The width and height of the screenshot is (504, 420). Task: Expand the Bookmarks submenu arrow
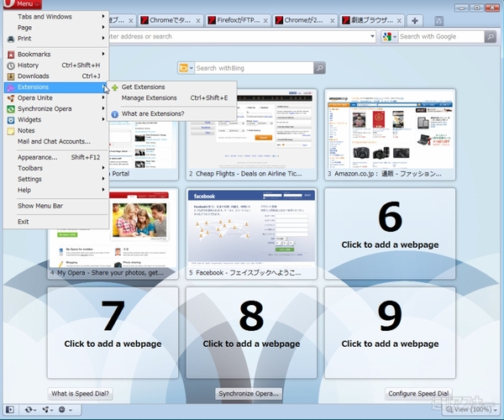103,54
